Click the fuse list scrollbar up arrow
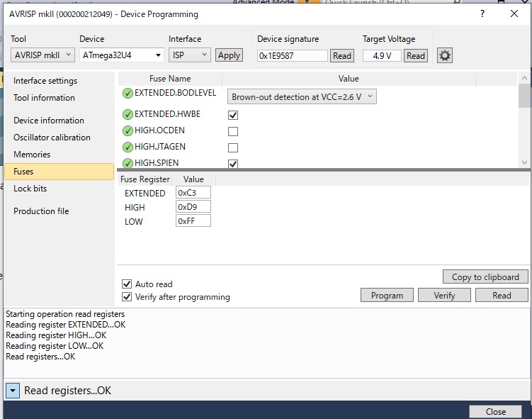 (x=524, y=78)
